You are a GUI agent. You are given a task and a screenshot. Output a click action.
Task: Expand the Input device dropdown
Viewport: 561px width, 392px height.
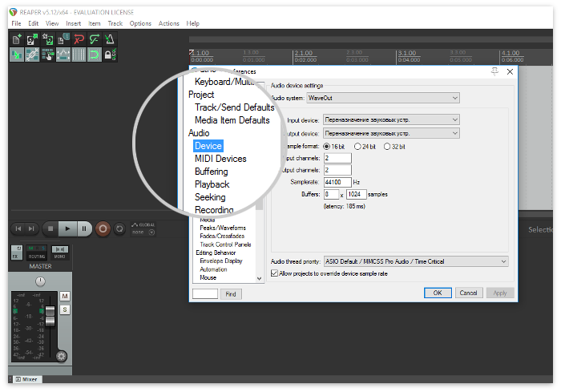tap(391, 119)
